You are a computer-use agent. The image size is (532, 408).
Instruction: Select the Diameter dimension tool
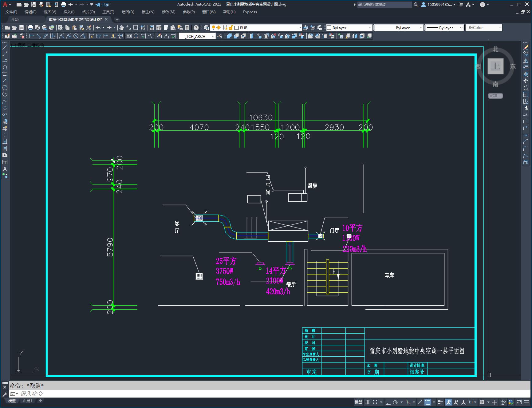tap(76, 36)
